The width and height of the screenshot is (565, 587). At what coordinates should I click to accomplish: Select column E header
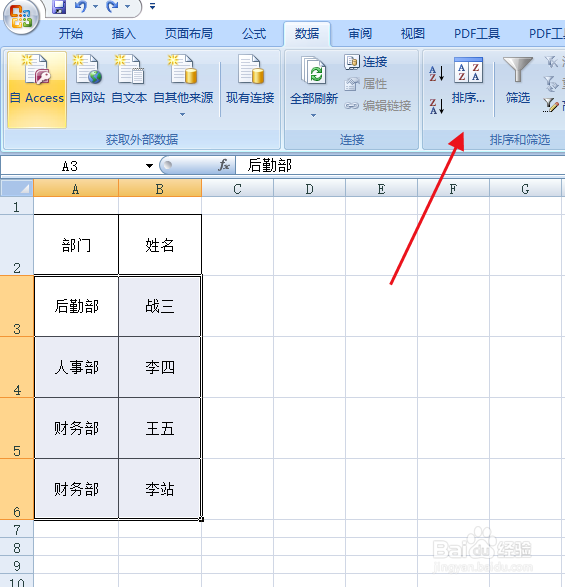coord(381,189)
